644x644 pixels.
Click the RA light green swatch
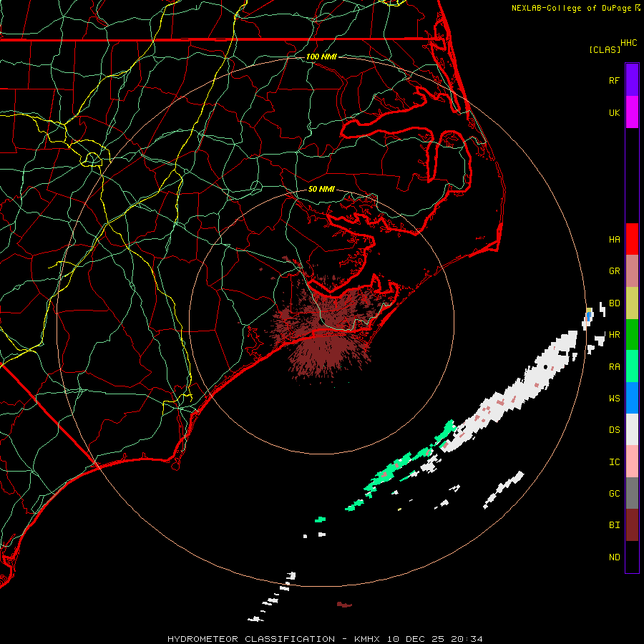[x=632, y=366]
